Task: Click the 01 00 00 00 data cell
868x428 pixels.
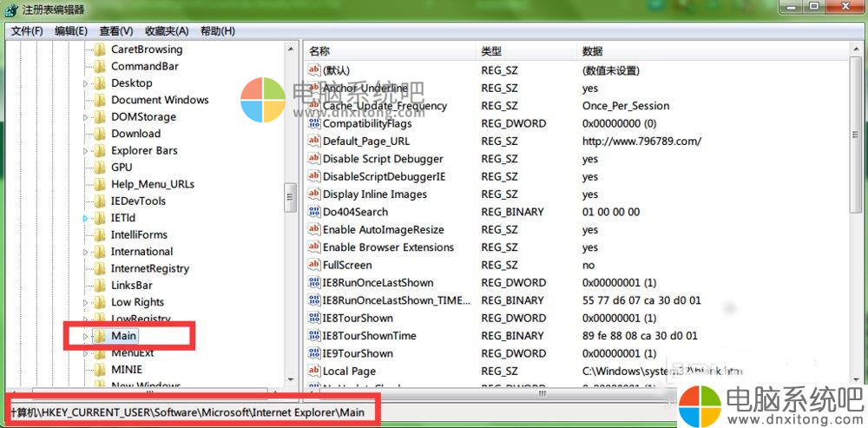Action: pos(610,212)
